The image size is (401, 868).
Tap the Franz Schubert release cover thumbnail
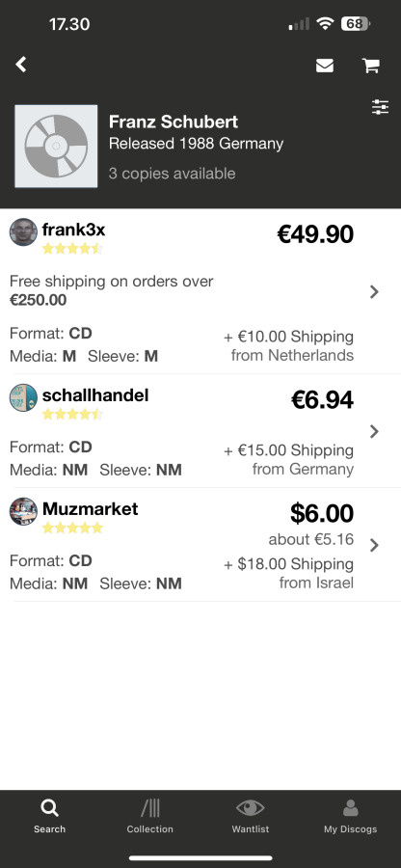pyautogui.click(x=56, y=147)
